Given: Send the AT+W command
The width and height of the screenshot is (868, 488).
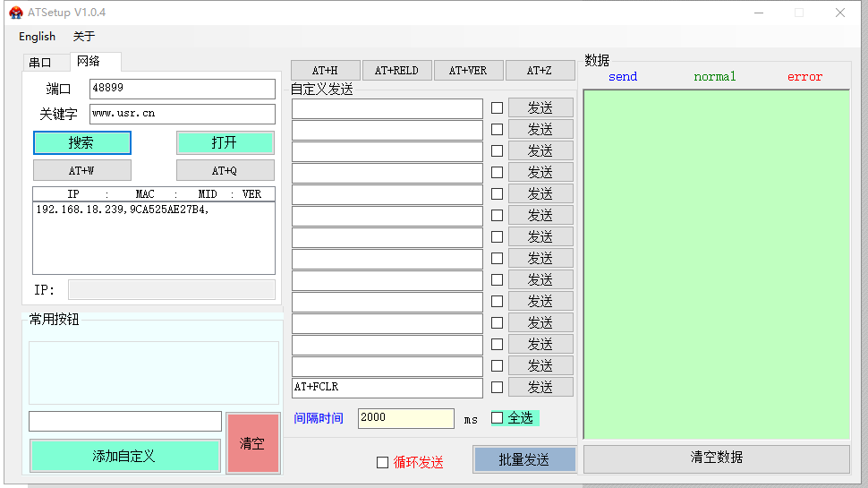Looking at the screenshot, I should 81,170.
